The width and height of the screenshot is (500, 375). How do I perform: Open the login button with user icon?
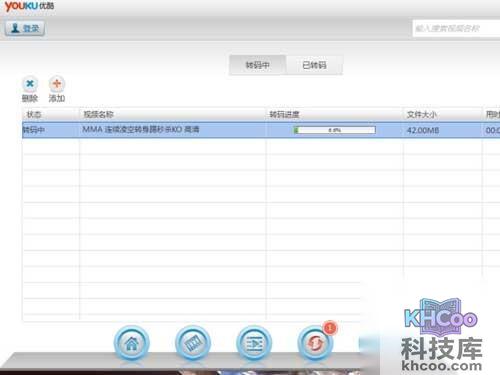click(x=25, y=28)
